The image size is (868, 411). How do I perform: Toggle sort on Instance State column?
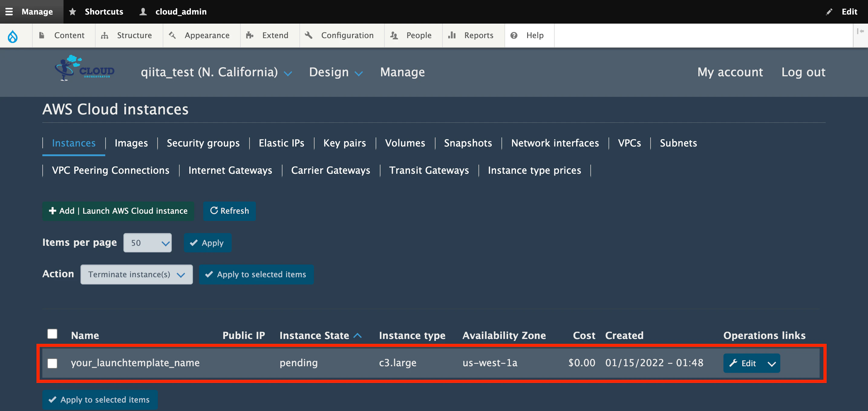(321, 335)
